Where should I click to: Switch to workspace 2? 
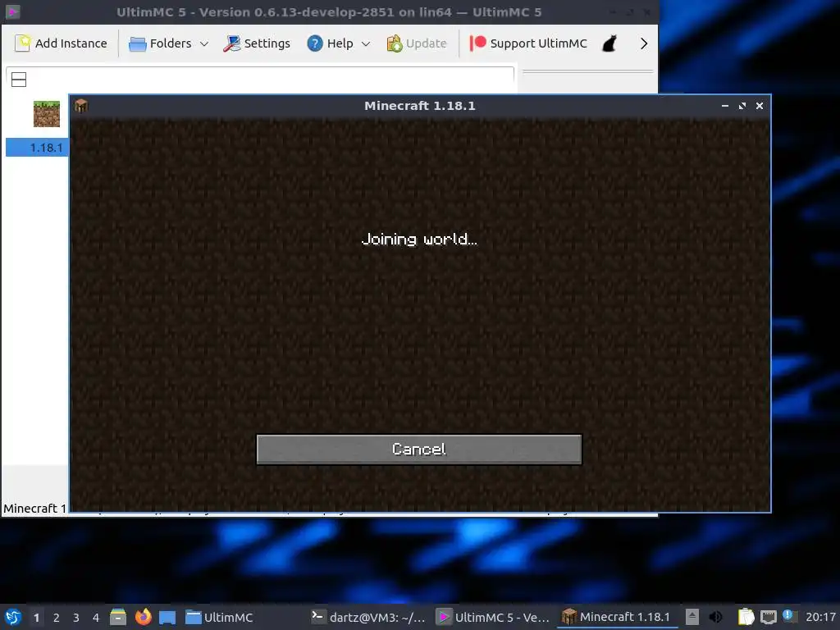click(x=57, y=618)
